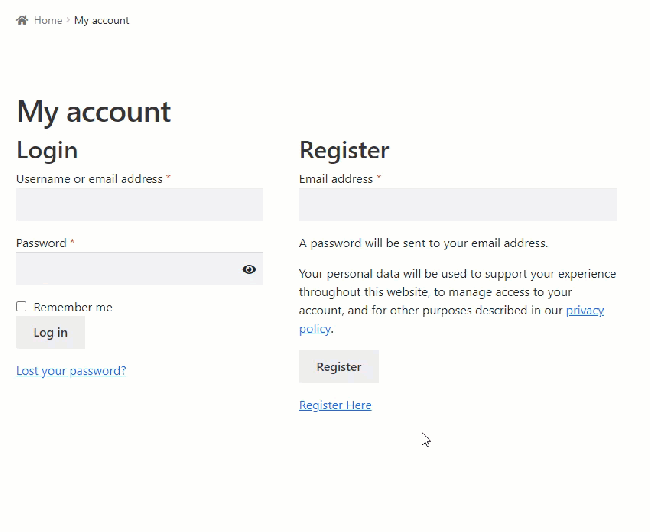
Task: Follow the Register Here link
Action: tap(335, 405)
